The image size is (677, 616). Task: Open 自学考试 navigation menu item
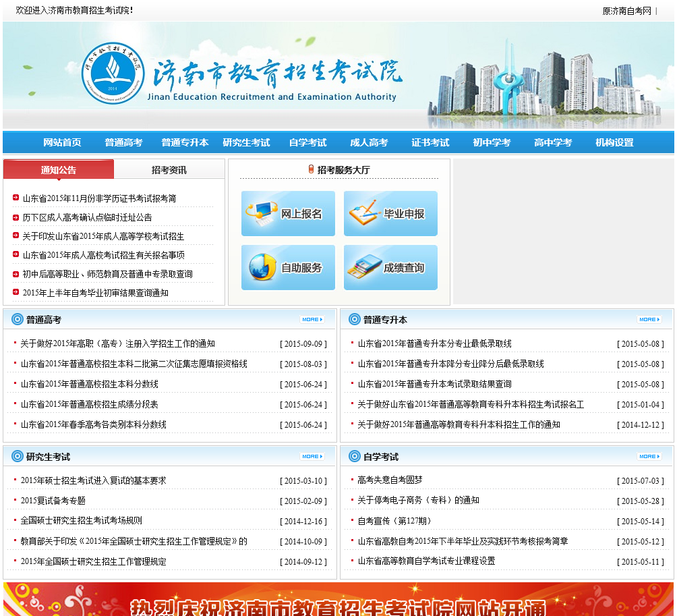(308, 142)
